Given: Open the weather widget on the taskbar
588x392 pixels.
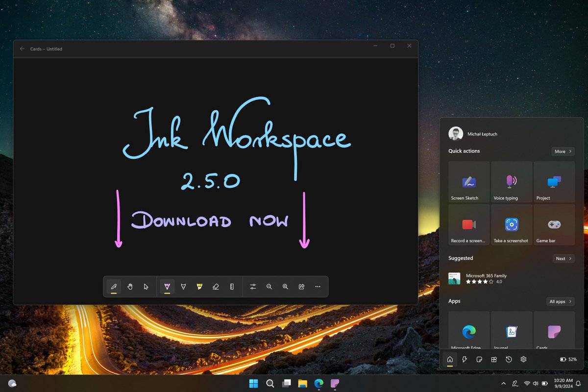Looking at the screenshot, I should (x=12, y=383).
